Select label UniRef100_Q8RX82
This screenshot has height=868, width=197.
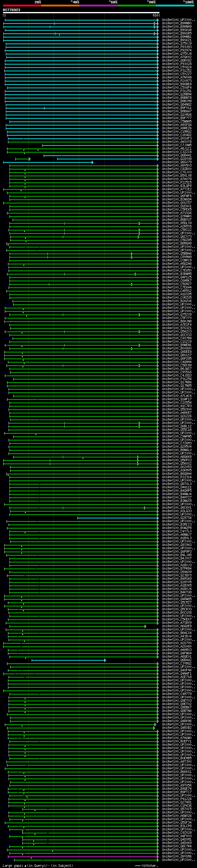click(x=176, y=60)
